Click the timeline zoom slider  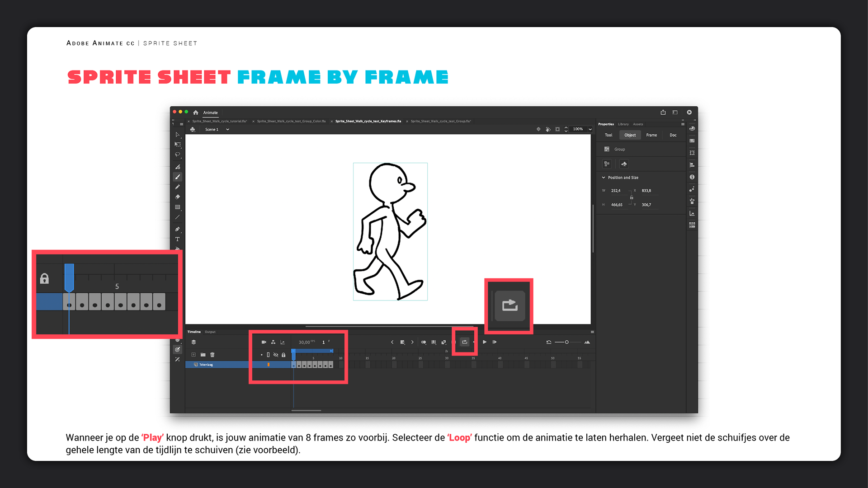pos(566,342)
